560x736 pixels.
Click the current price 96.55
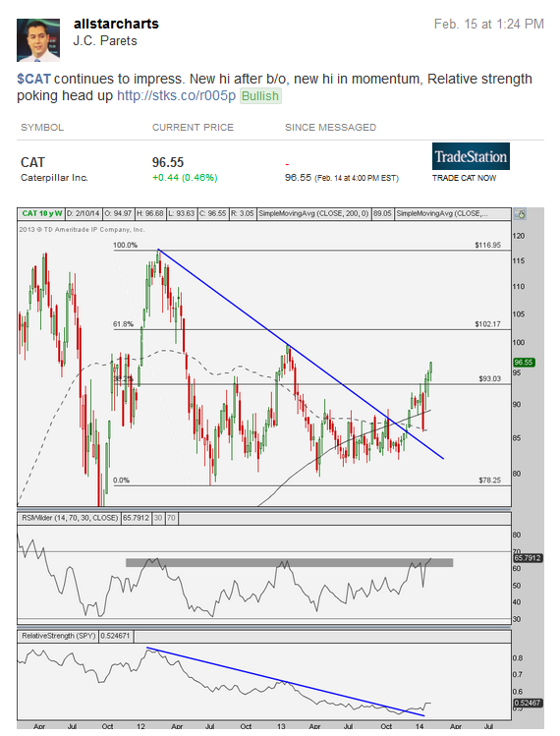pyautogui.click(x=168, y=162)
